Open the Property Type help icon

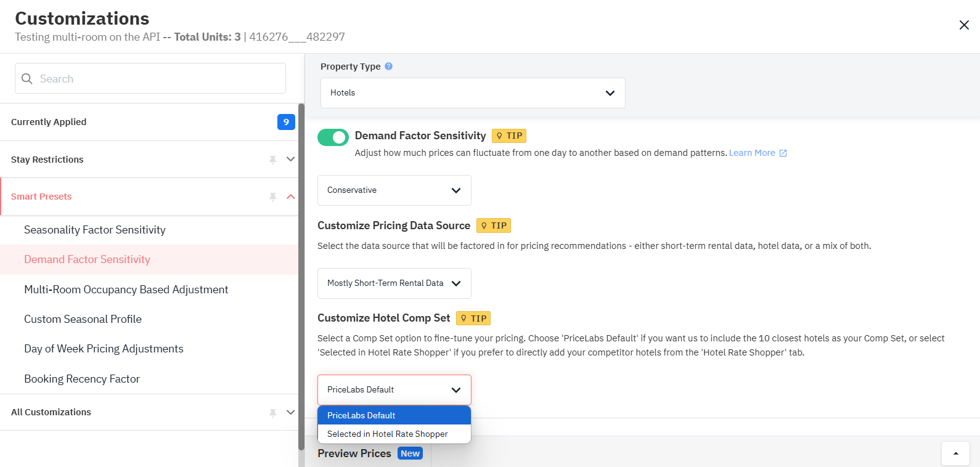(x=388, y=67)
